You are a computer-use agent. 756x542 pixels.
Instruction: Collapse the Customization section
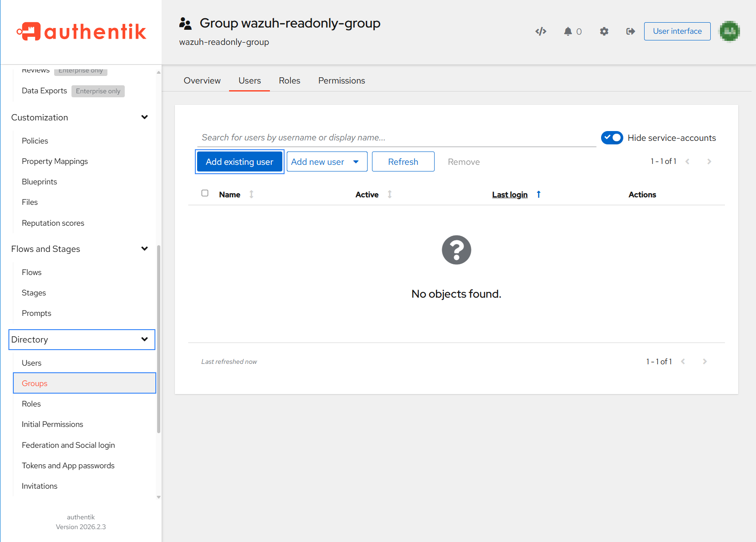point(144,117)
